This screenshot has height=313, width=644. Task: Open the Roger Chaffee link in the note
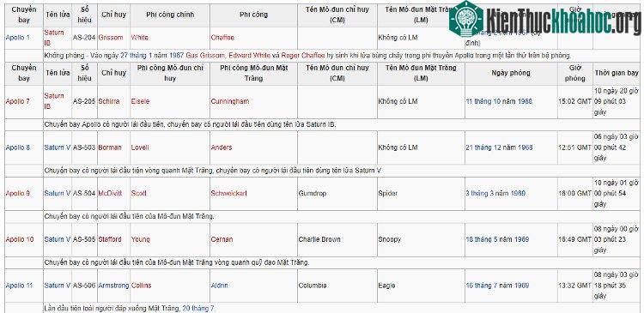point(303,56)
